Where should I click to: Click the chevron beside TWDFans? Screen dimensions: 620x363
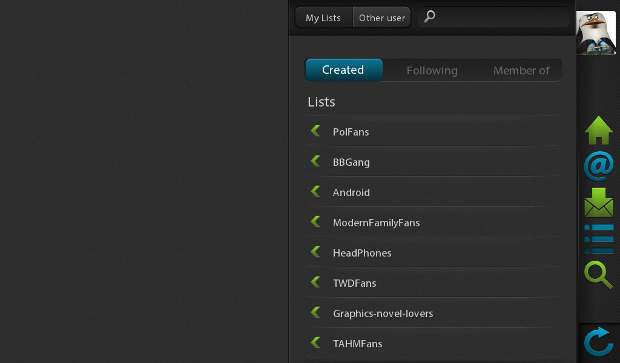(x=315, y=282)
